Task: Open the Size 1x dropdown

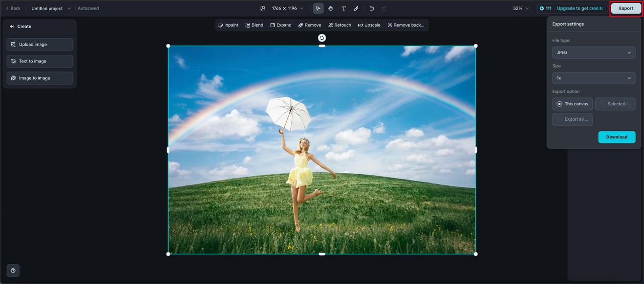Action: [x=594, y=78]
